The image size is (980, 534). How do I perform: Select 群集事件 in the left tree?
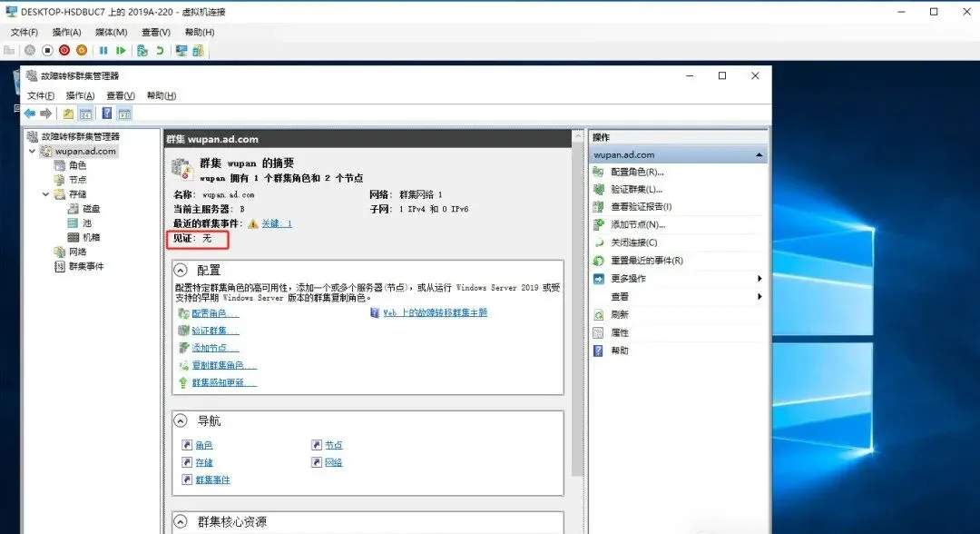point(87,265)
